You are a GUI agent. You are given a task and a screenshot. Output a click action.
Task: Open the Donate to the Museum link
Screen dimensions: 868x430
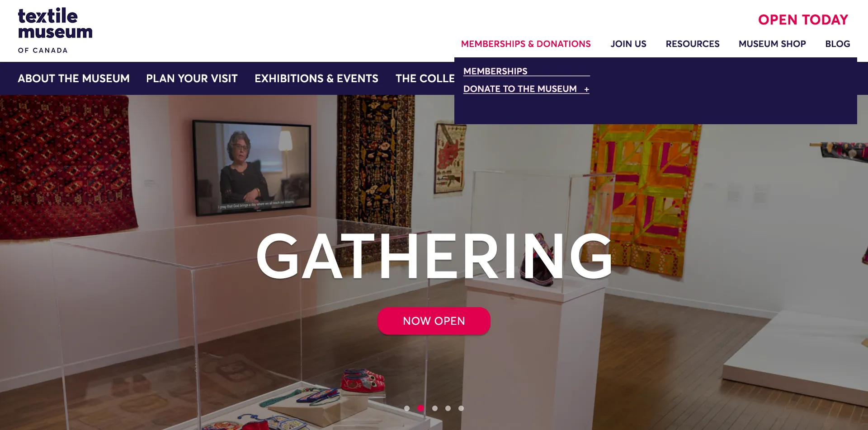[x=520, y=89]
